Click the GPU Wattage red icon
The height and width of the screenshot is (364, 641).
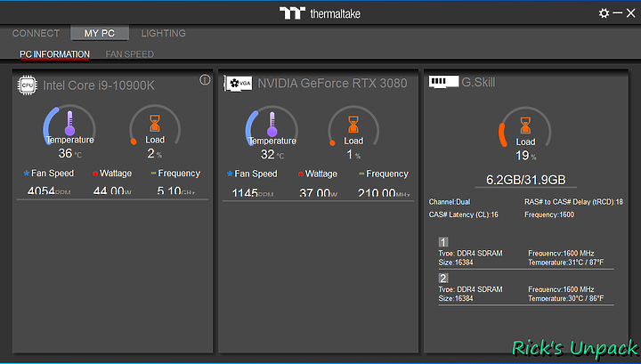pyautogui.click(x=301, y=174)
